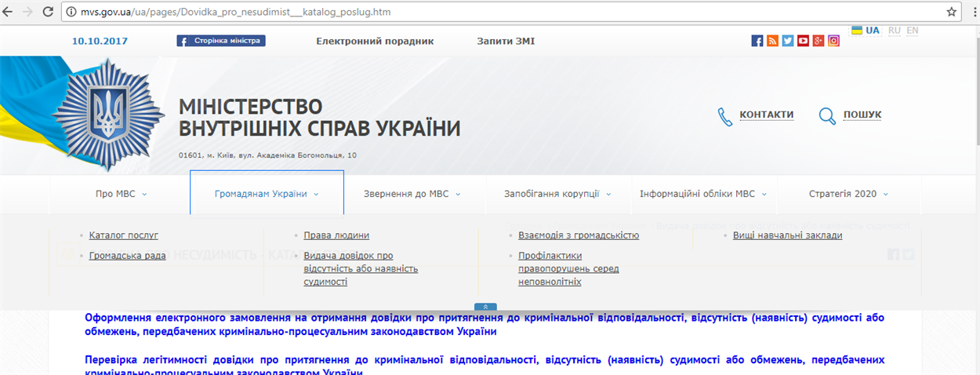Screen dimensions: 980x375
Task: Switch language to RU
Action: point(895,31)
